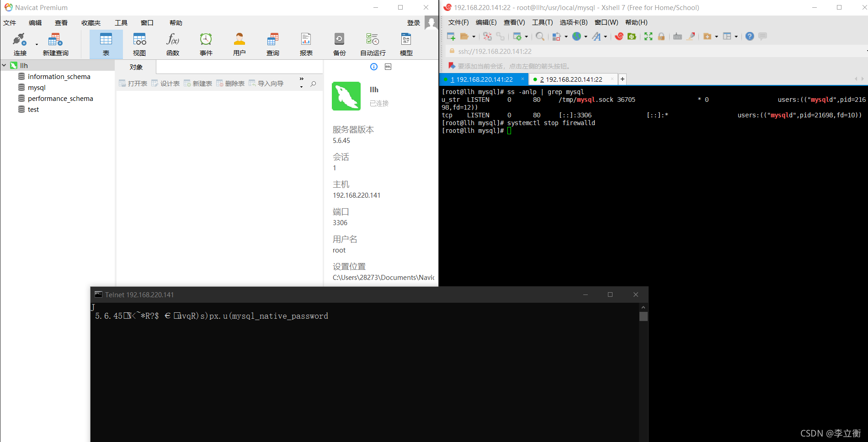This screenshot has width=868, height=442.
Task: Open the 用户 (User) tool in Navicat
Action: tap(240, 44)
